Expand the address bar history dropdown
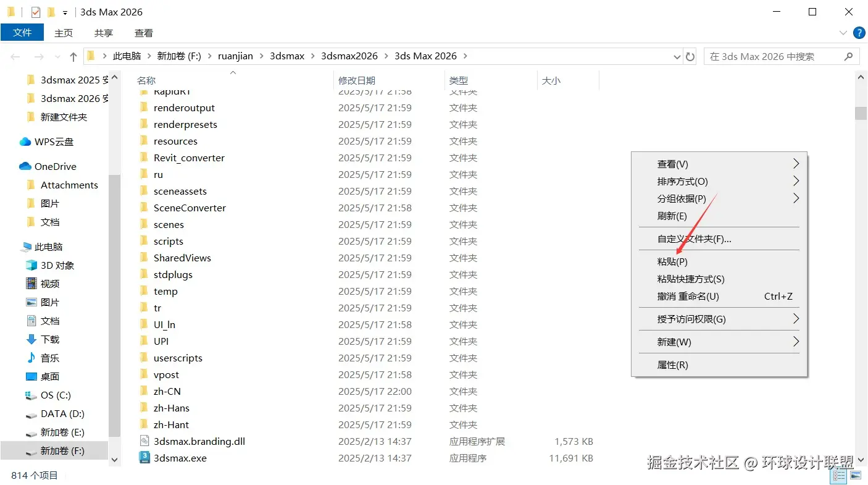Image resolution: width=868 pixels, height=485 pixels. (x=677, y=56)
